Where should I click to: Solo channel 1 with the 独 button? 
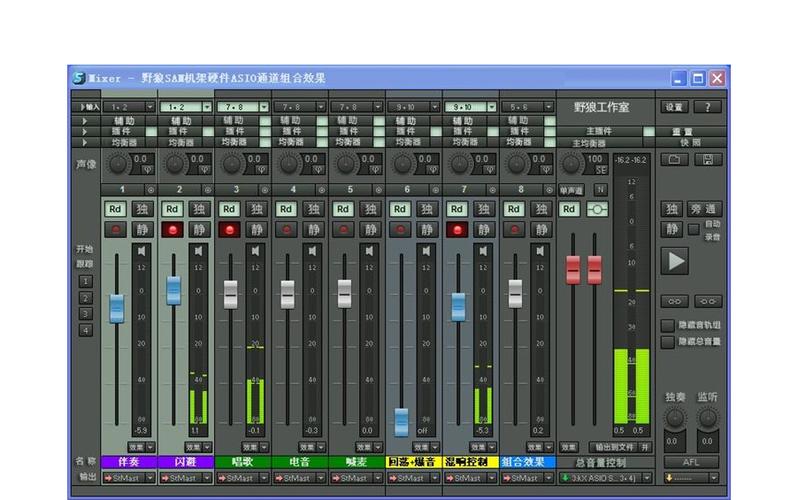pyautogui.click(x=142, y=209)
